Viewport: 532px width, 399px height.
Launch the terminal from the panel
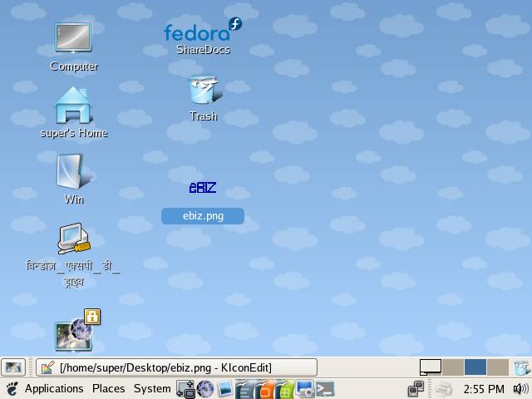pyautogui.click(x=325, y=389)
